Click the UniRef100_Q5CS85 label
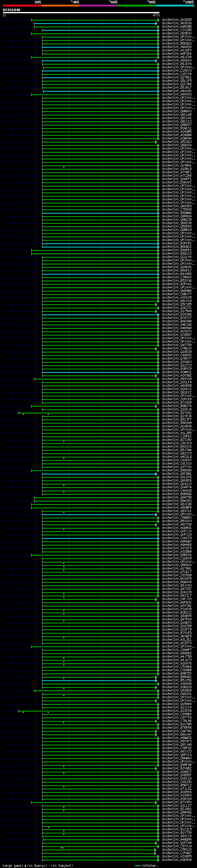197x868 pixels. pos(177,304)
